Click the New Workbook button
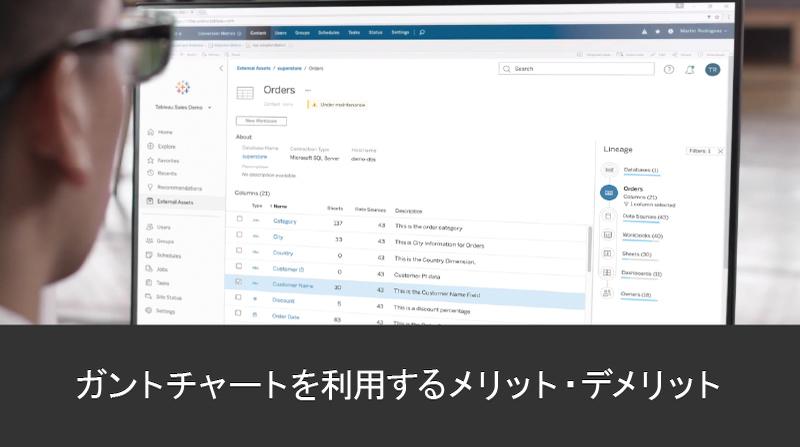 coord(260,121)
